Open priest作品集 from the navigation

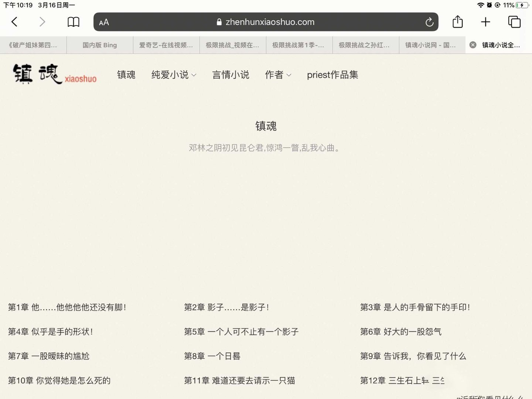332,75
